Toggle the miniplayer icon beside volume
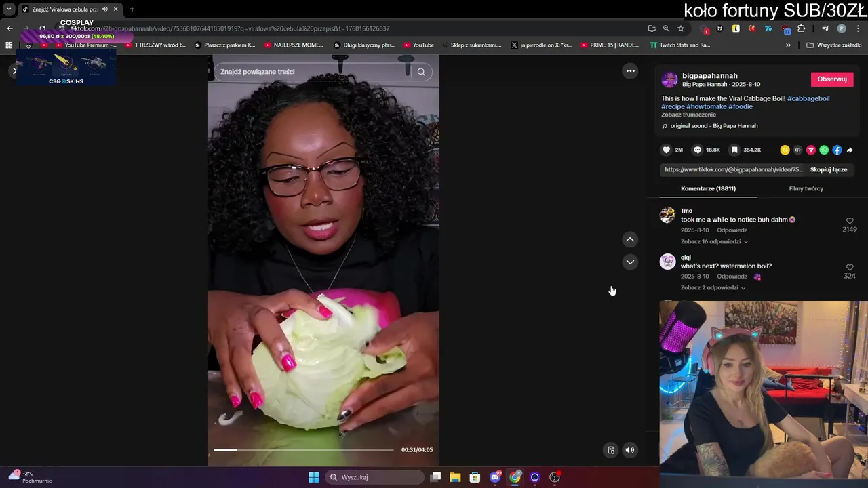868x488 pixels. click(611, 450)
